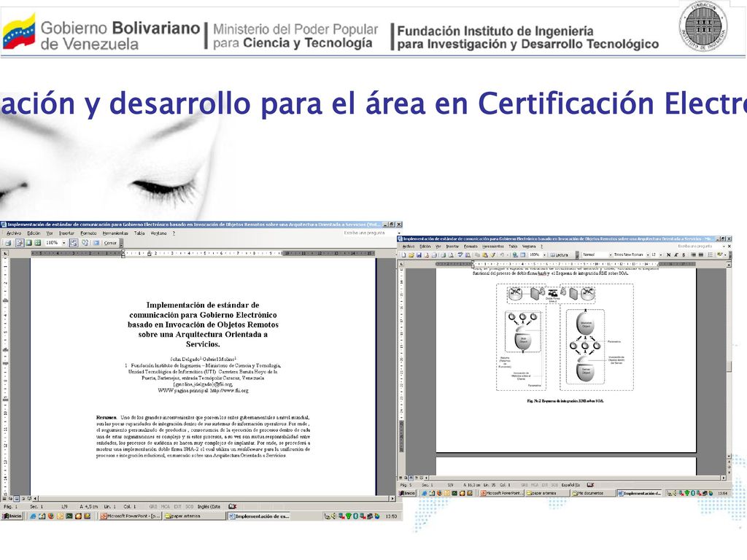This screenshot has height=560, width=747.
Task: Open Tabla menu in right Word window
Action: coord(513,246)
